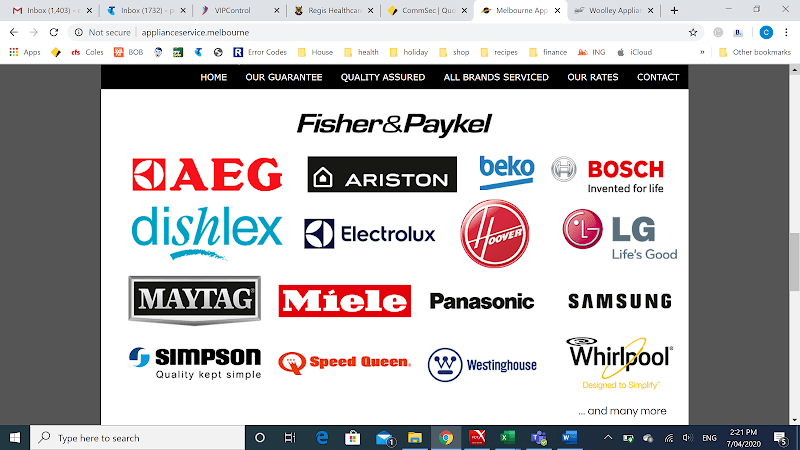Open Apps shortcut in bookmarks bar

tap(24, 52)
